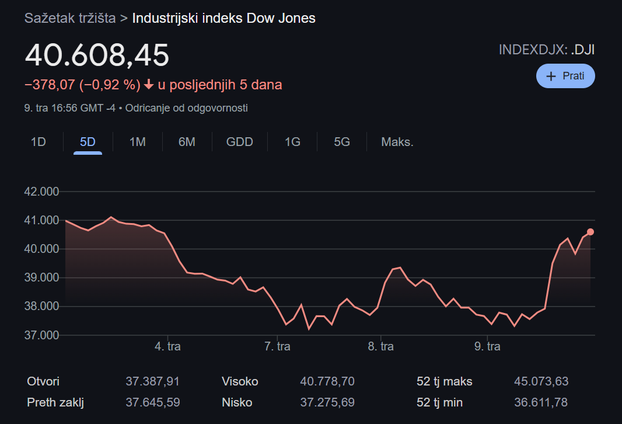
Task: Click the Visoko label
Action: click(x=240, y=382)
